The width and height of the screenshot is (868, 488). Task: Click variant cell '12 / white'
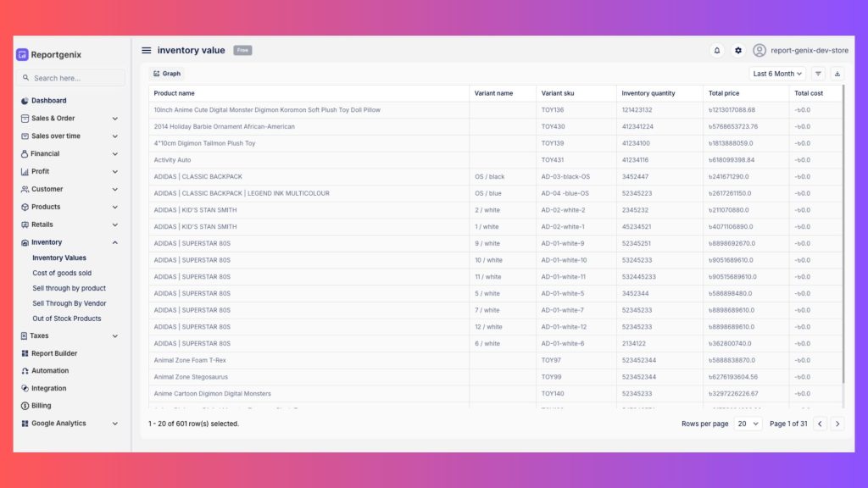(x=488, y=327)
